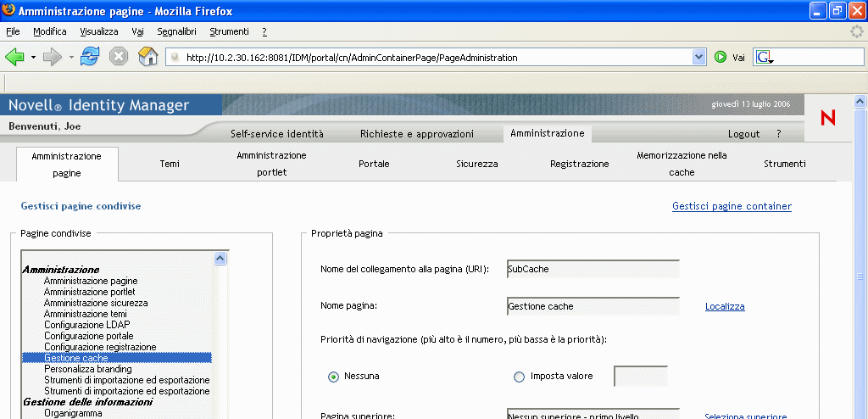Viewport: 868px width, 419px height.
Task: Click the green Vai go icon
Action: pyautogui.click(x=721, y=57)
